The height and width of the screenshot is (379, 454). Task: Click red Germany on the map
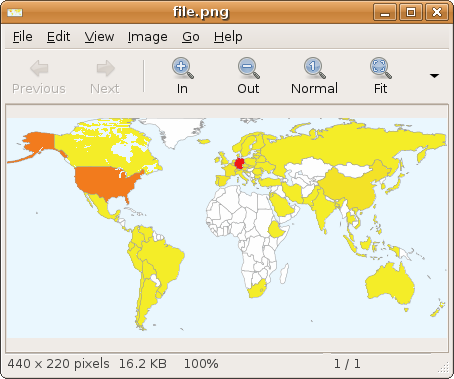point(240,164)
